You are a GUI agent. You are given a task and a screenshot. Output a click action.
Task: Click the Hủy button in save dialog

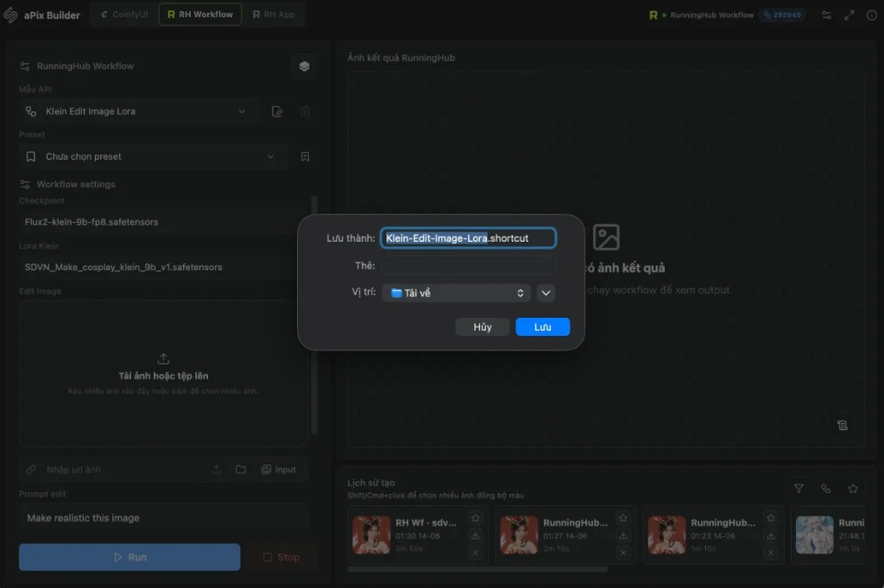(483, 327)
